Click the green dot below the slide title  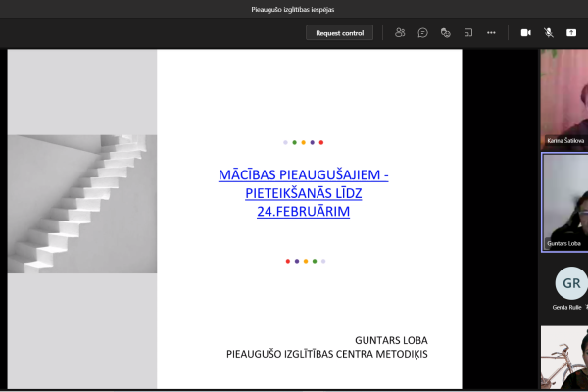314,261
